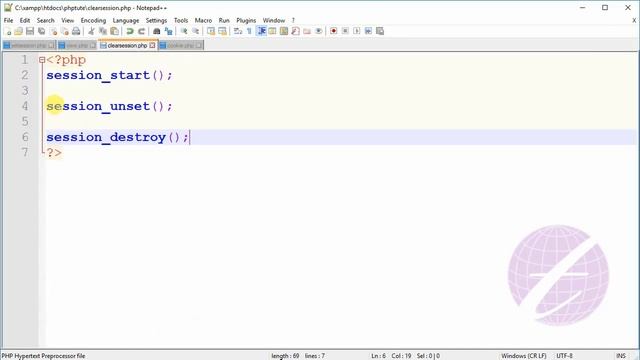
Task: Click the menu bar X close-document button
Action: pos(634,20)
